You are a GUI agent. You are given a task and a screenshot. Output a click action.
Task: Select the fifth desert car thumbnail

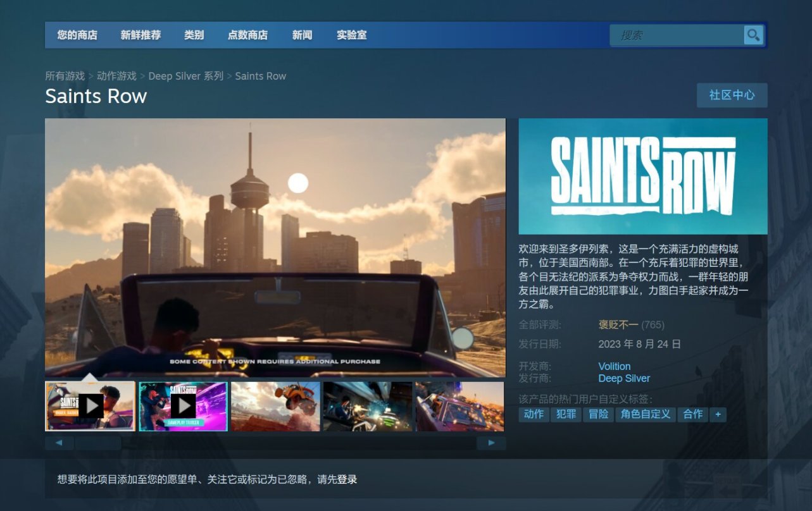click(x=460, y=406)
